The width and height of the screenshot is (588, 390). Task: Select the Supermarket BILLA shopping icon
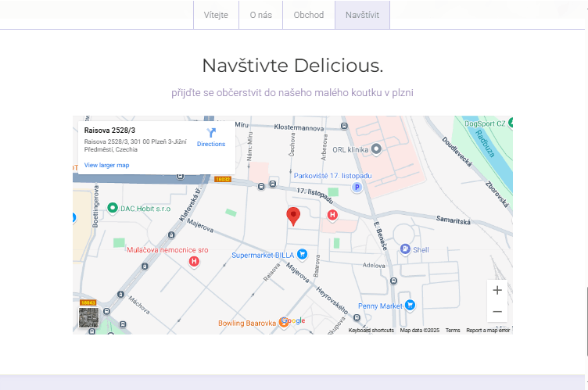click(303, 255)
